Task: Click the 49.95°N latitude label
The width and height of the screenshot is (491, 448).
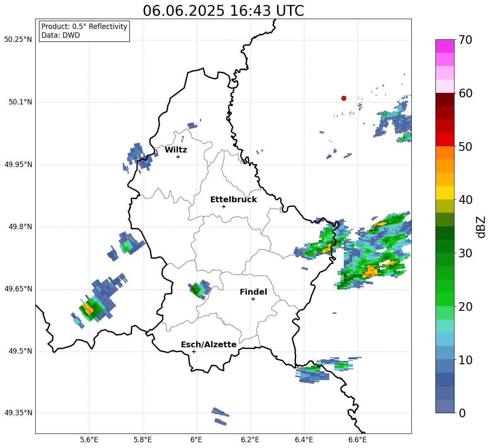Action: point(19,165)
